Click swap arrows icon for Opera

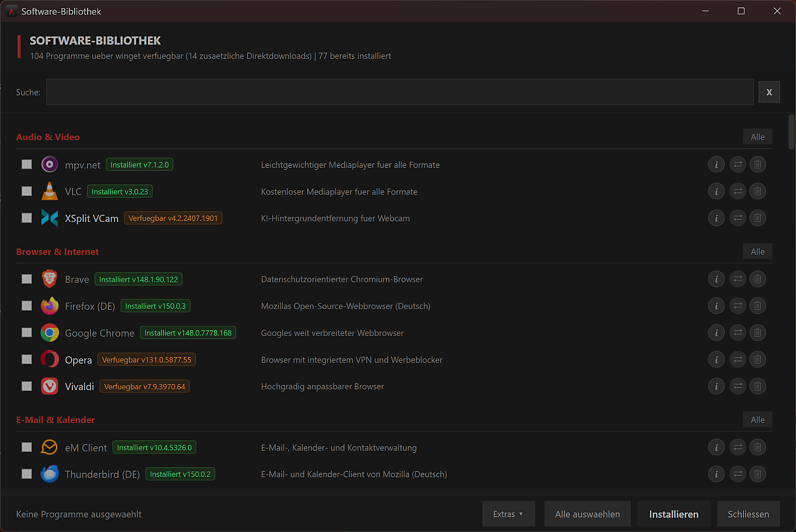tap(738, 360)
